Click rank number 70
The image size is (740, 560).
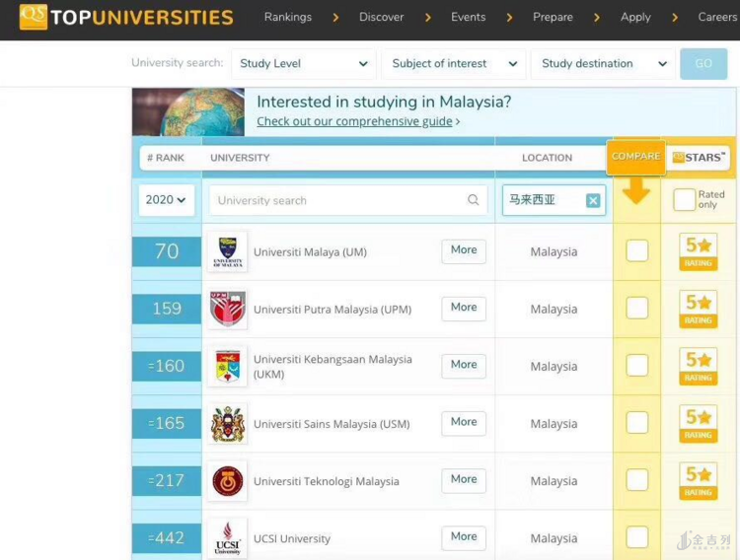(x=167, y=251)
